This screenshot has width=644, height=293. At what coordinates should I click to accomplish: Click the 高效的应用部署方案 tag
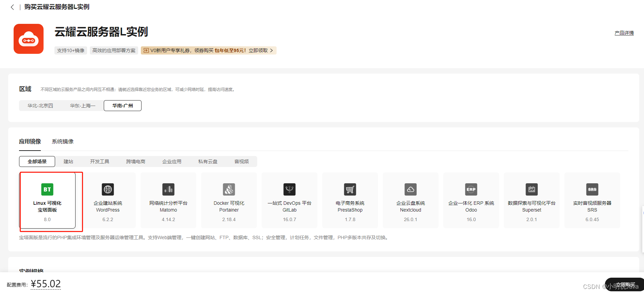click(x=114, y=50)
